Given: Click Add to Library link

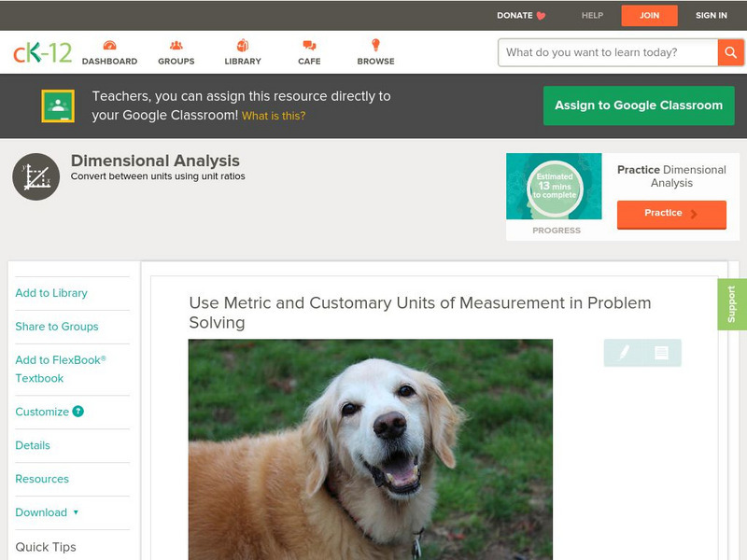Looking at the screenshot, I should 51,293.
